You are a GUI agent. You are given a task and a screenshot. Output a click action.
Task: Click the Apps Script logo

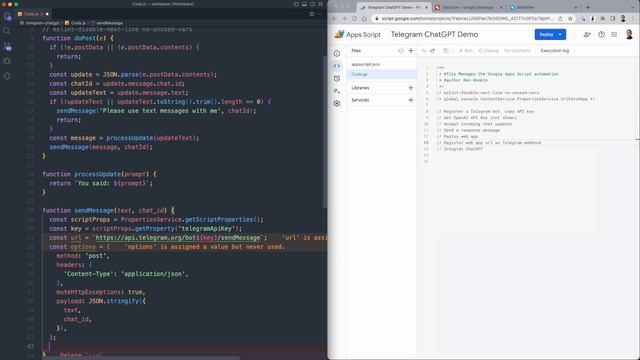[358, 35]
